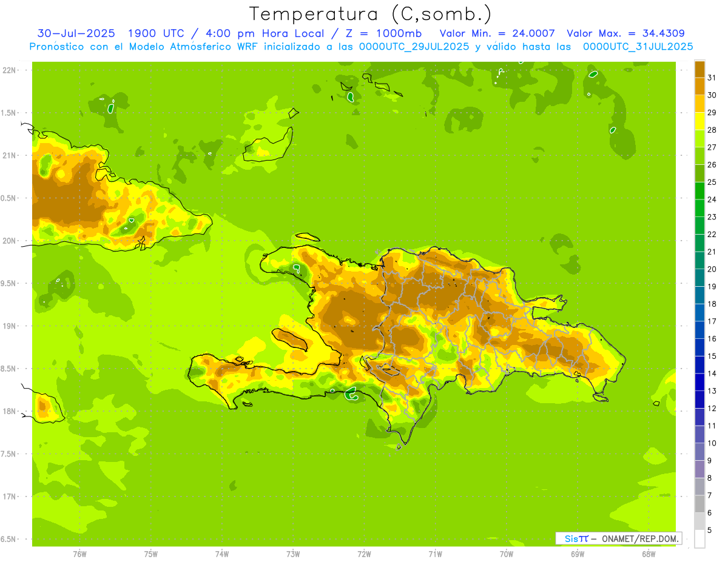Click the 19N latitude axis label
The image size is (728, 562).
[9, 326]
